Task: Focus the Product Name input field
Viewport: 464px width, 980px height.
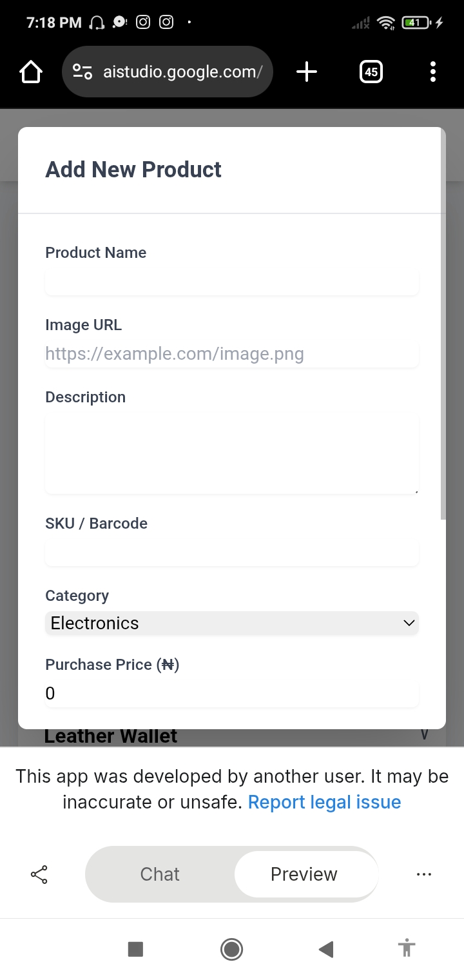Action: click(232, 282)
